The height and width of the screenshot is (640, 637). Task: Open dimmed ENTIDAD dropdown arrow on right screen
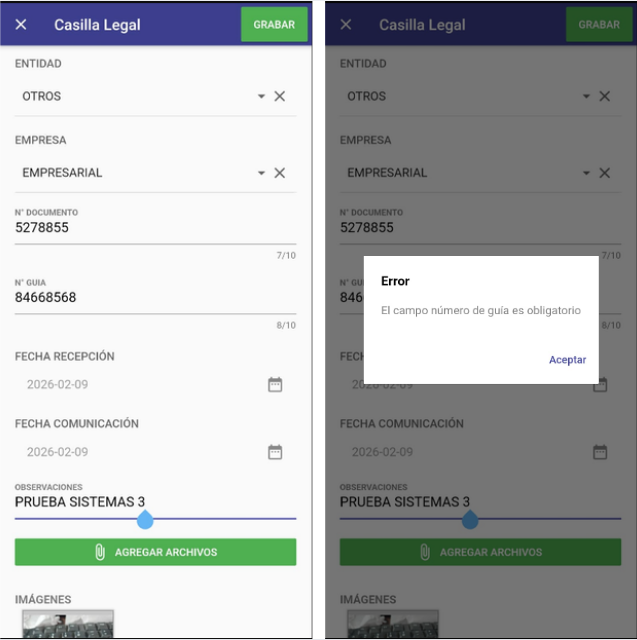coord(586,96)
